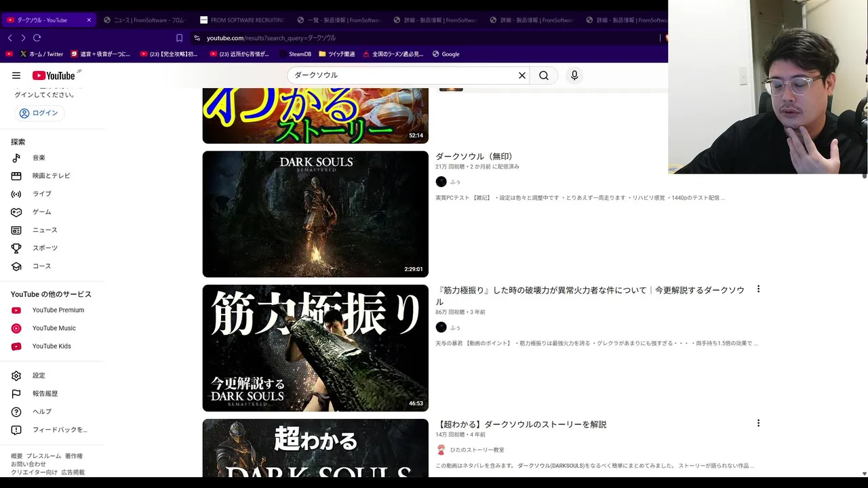Open the Google bookmark
Image resolution: width=868 pixels, height=488 pixels.
click(446, 54)
